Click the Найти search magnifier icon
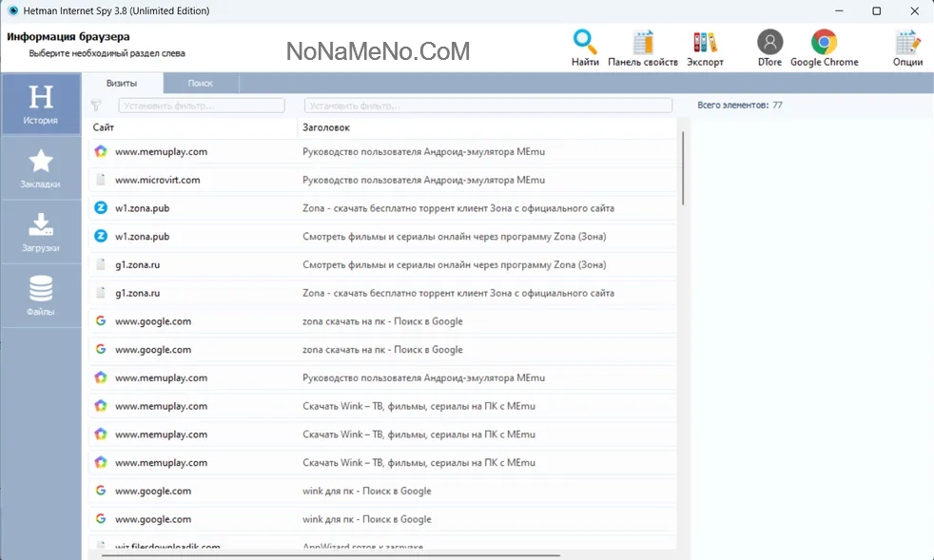The width and height of the screenshot is (934, 560). pyautogui.click(x=585, y=45)
